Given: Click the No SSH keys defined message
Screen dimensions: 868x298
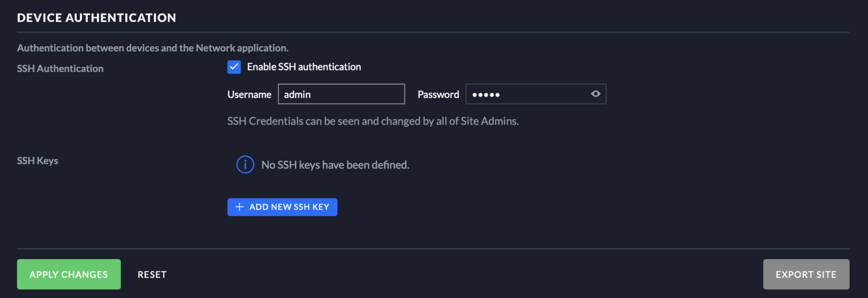Looking at the screenshot, I should tap(335, 165).
